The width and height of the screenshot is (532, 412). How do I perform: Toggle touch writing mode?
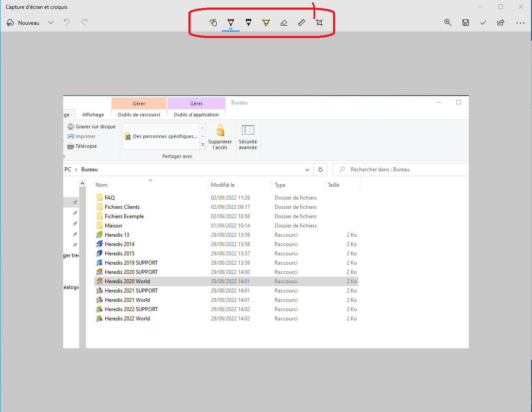point(213,23)
